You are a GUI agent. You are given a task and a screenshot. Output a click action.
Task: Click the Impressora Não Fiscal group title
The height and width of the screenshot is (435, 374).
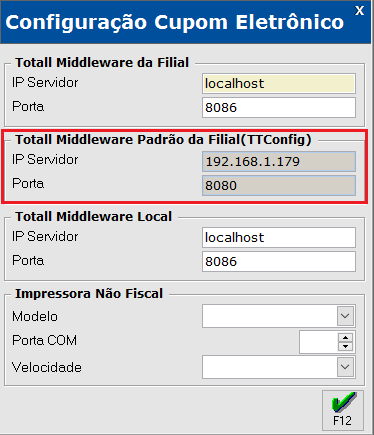pyautogui.click(x=89, y=294)
